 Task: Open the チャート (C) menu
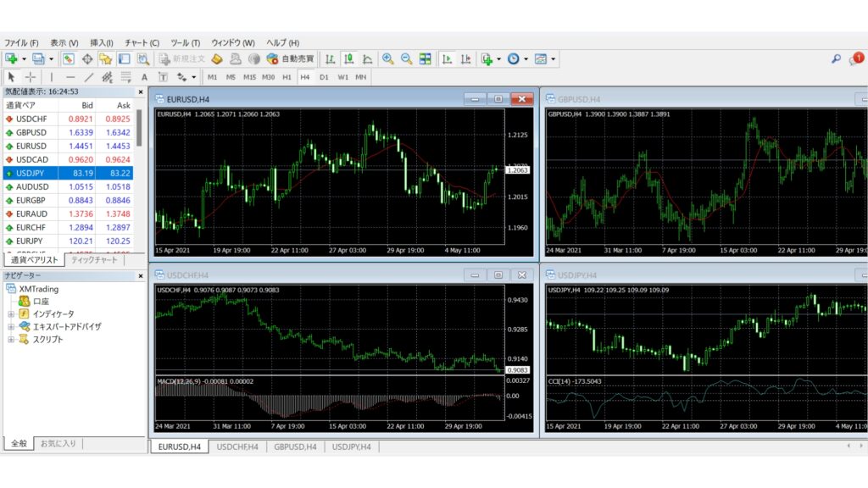[142, 42]
